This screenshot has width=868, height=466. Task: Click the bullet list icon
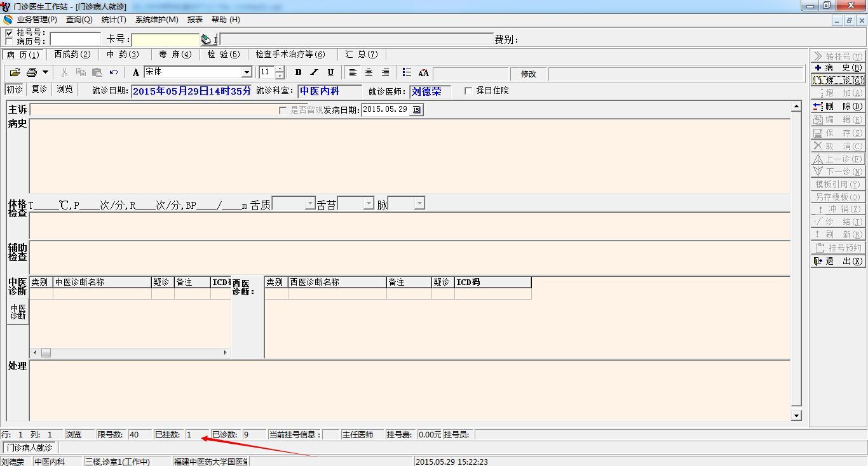pos(407,73)
